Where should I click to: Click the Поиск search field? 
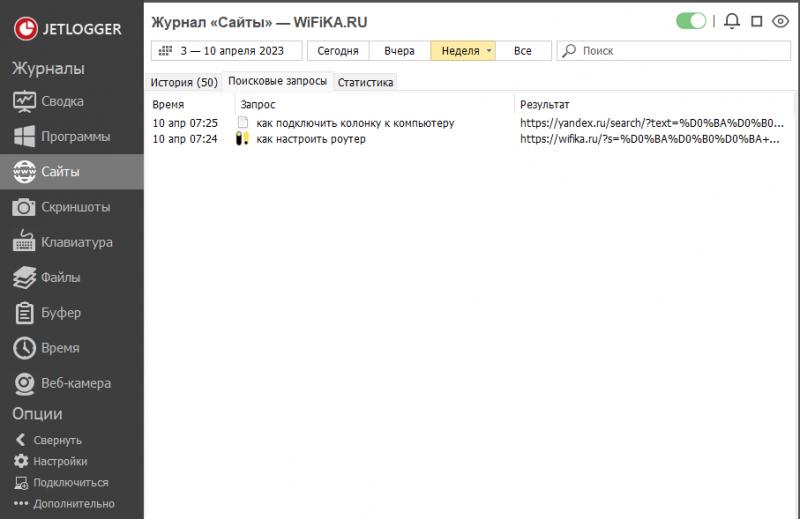[x=680, y=50]
